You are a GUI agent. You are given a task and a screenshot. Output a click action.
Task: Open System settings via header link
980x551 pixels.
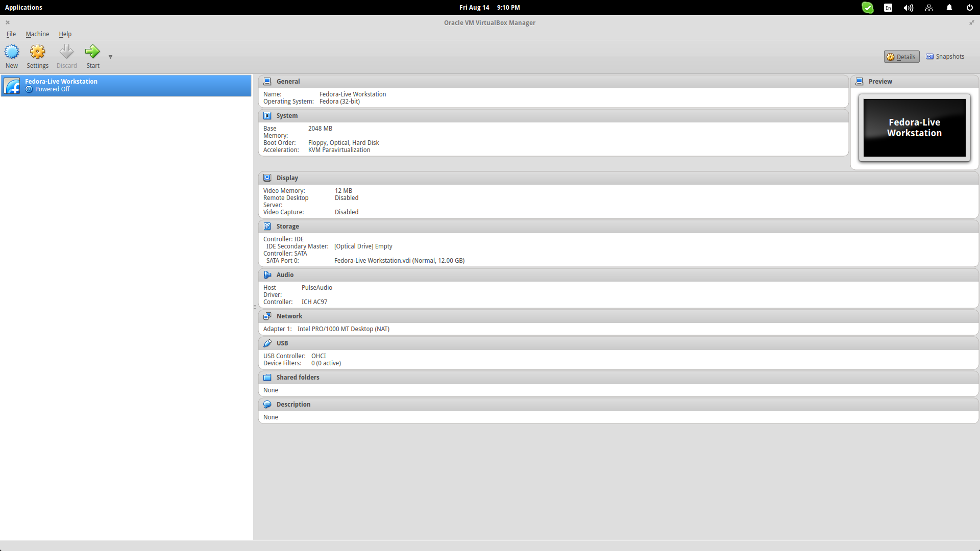tap(287, 116)
